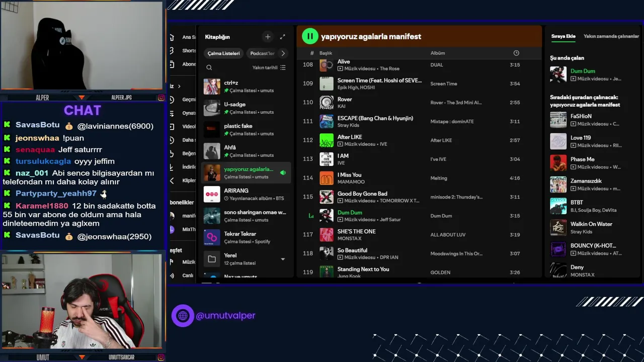This screenshot has width=644, height=362.
Task: Click Walkin On Water cover in queue
Action: pos(558,228)
